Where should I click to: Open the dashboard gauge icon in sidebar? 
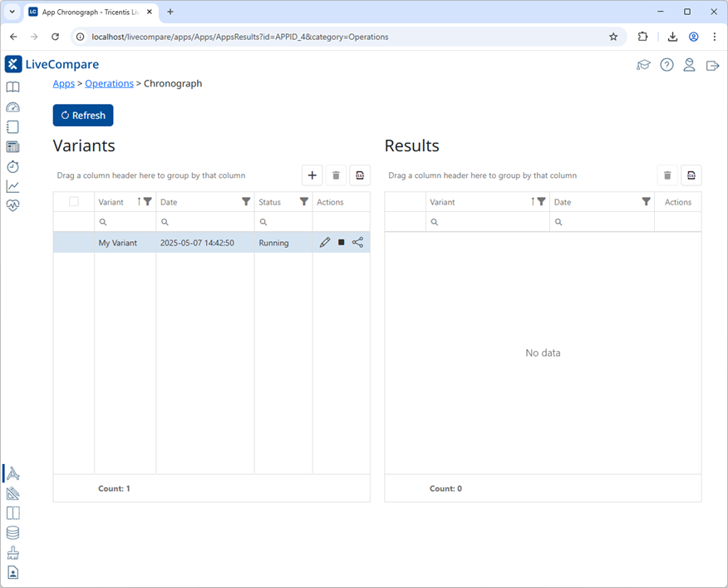tap(12, 107)
